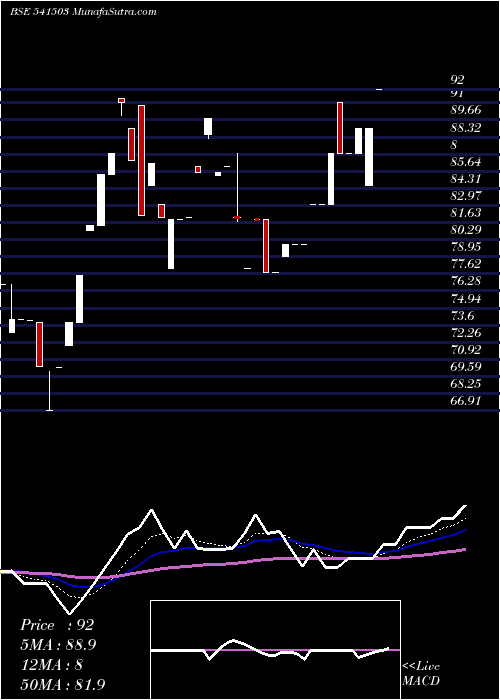
Task: Click the 85.64 price axis label
Action: 466,162
